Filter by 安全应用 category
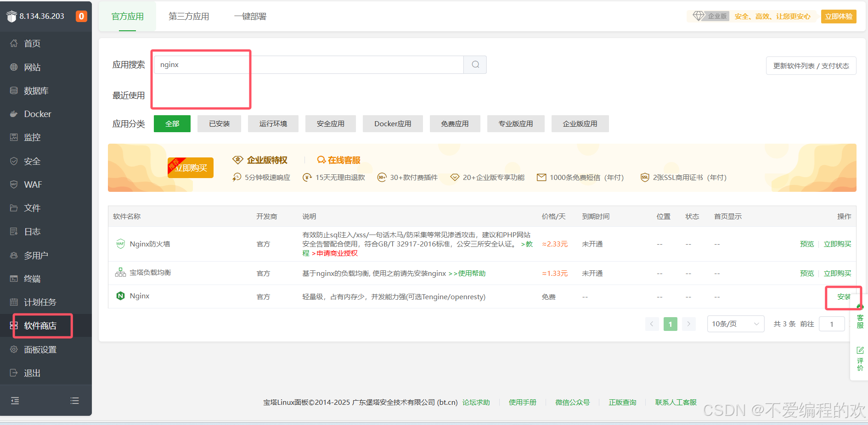The height and width of the screenshot is (425, 868). [x=331, y=124]
